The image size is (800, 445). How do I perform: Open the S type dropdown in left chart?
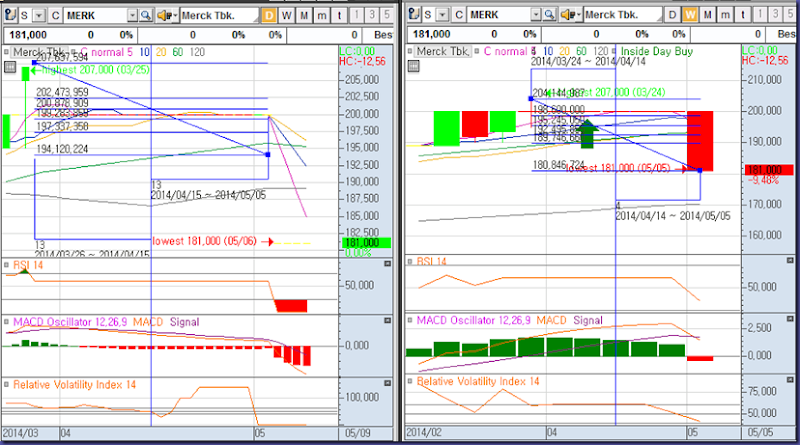(x=39, y=16)
